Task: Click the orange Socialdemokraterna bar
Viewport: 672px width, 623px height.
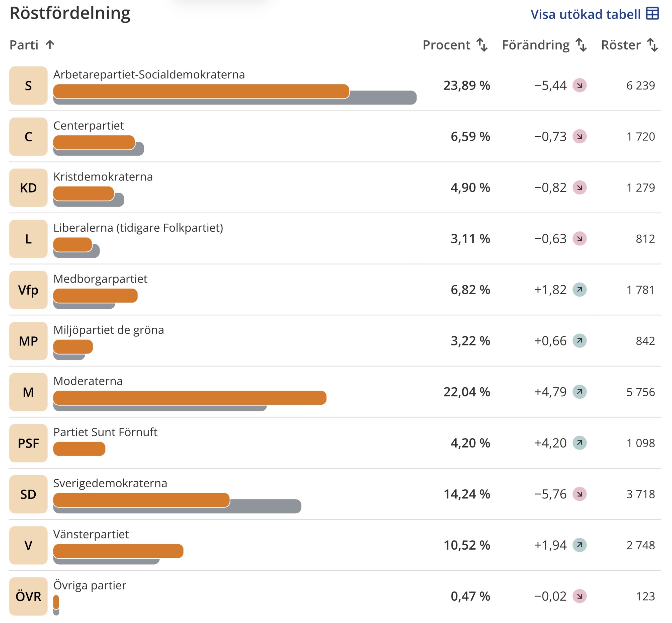Action: pyautogui.click(x=201, y=92)
